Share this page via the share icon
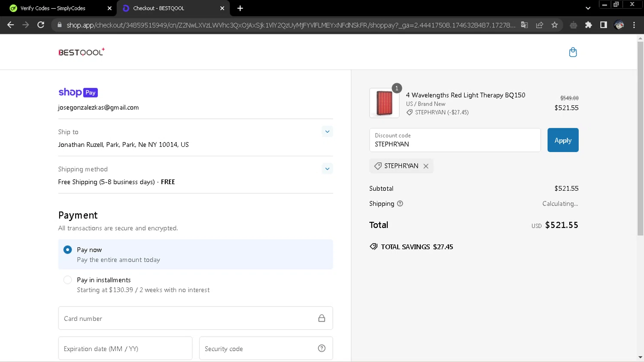The height and width of the screenshot is (362, 644). point(540,25)
